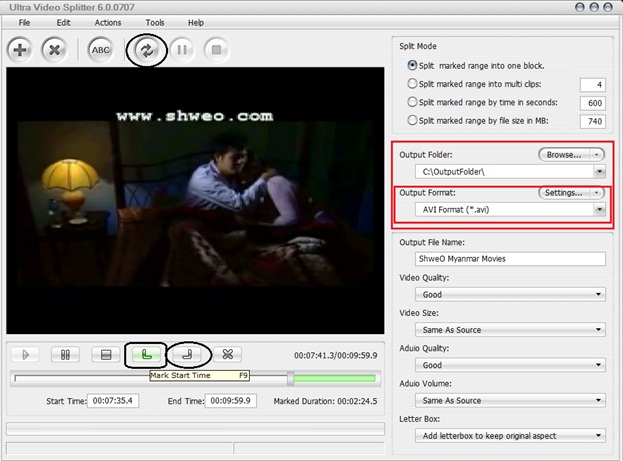Click the time in seconds field showing 600
The height and width of the screenshot is (461, 623).
[592, 103]
